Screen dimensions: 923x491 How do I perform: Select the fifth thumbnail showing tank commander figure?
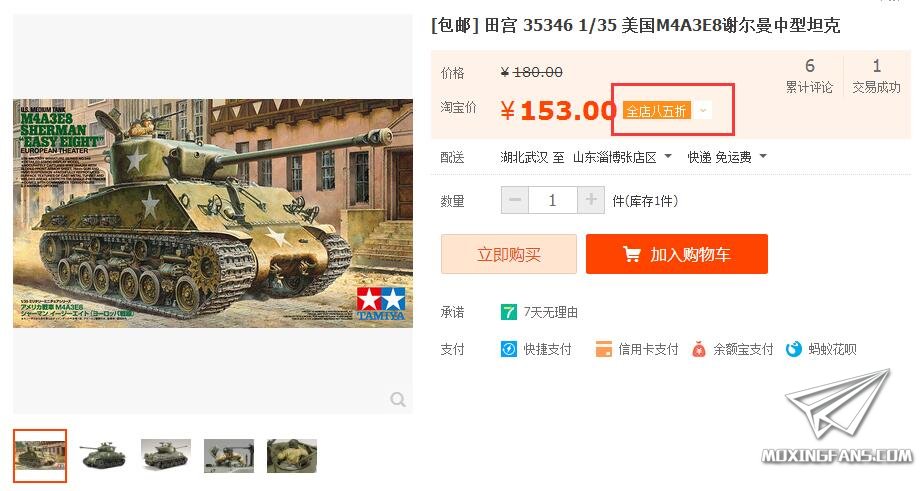click(292, 456)
